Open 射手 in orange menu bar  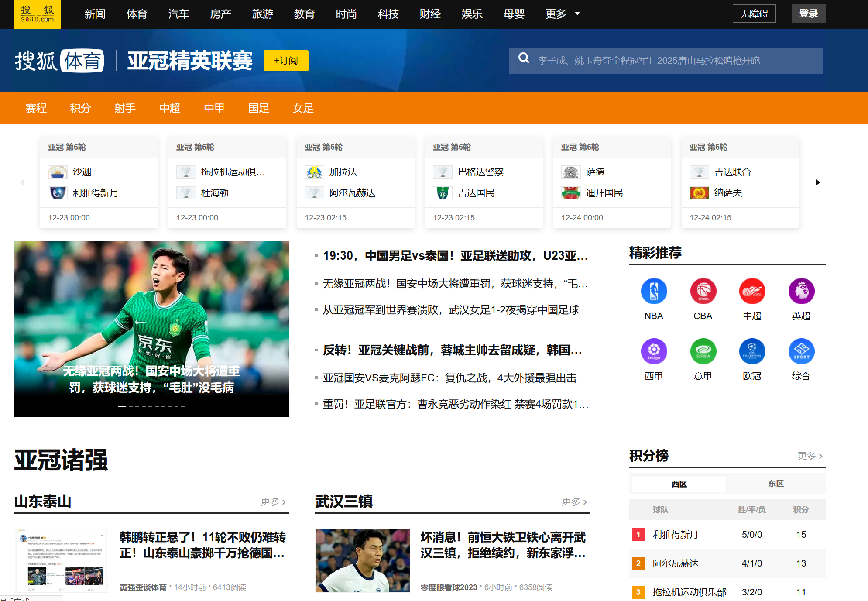pyautogui.click(x=125, y=108)
